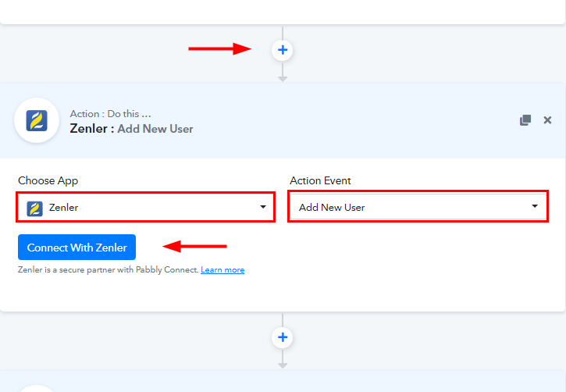Click the 'Choose App' label
The image size is (566, 392).
pyautogui.click(x=48, y=180)
